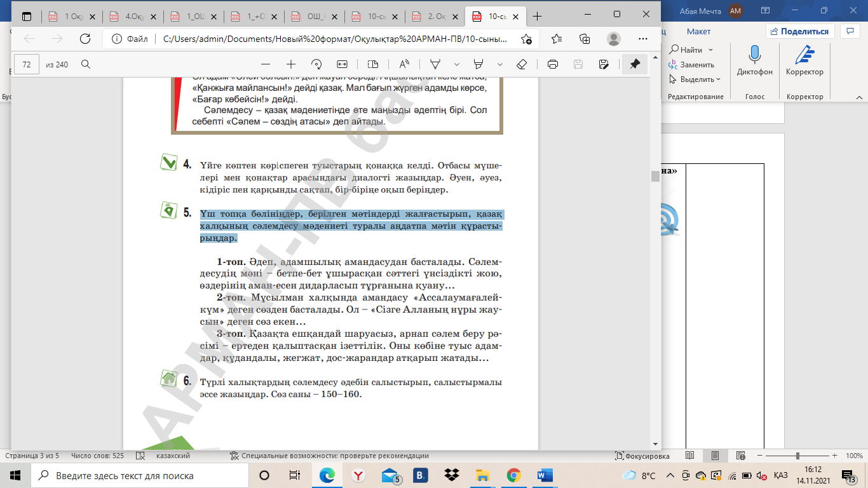
Task: Switch to the '1_ОШ' PDF tab
Action: coord(192,15)
